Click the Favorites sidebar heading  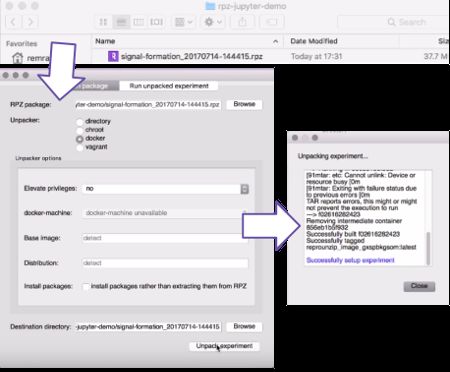tap(22, 44)
